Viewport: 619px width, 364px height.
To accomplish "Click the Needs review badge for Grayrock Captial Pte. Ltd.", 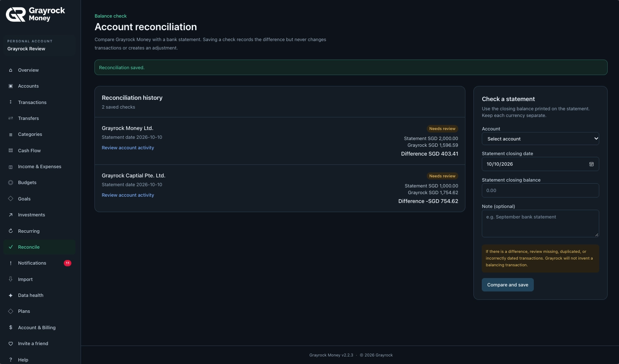I will pos(442,176).
